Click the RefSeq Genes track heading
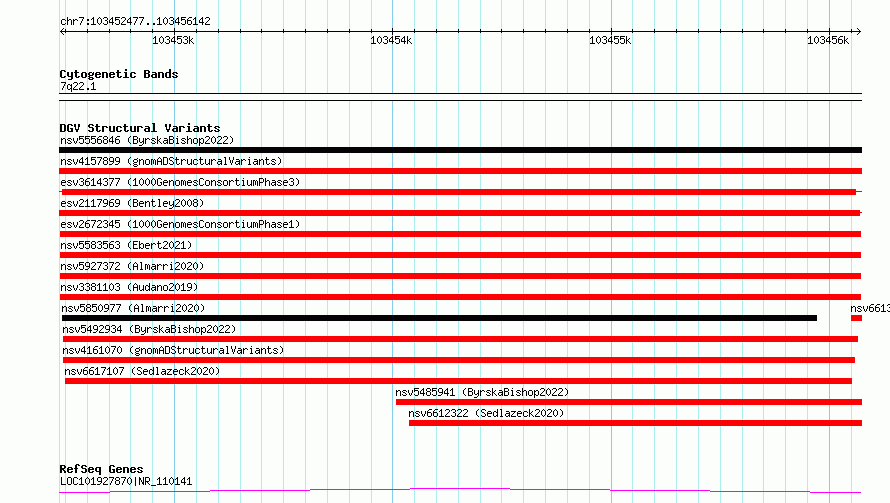890x503 pixels. pos(101,470)
